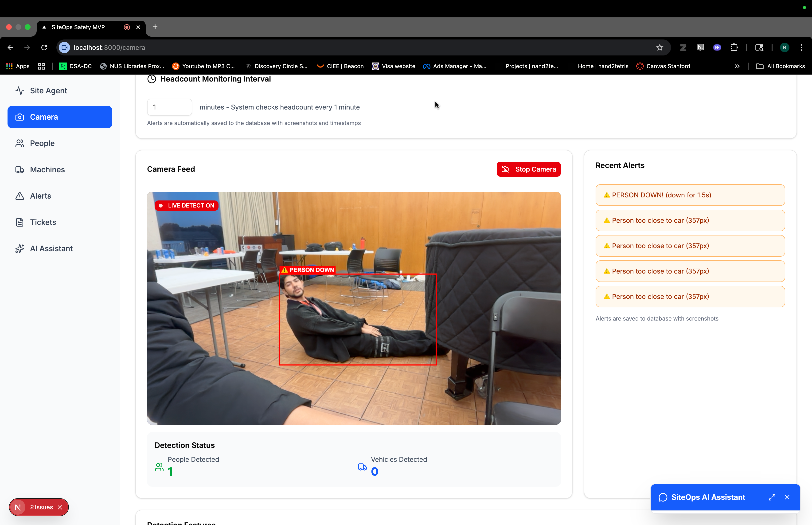
Task: Click the AI Assistant sparkle icon
Action: (20, 249)
